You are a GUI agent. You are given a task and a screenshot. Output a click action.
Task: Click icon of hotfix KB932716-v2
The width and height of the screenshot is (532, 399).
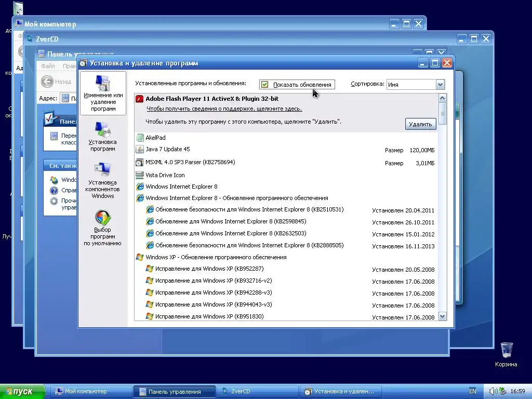point(150,281)
